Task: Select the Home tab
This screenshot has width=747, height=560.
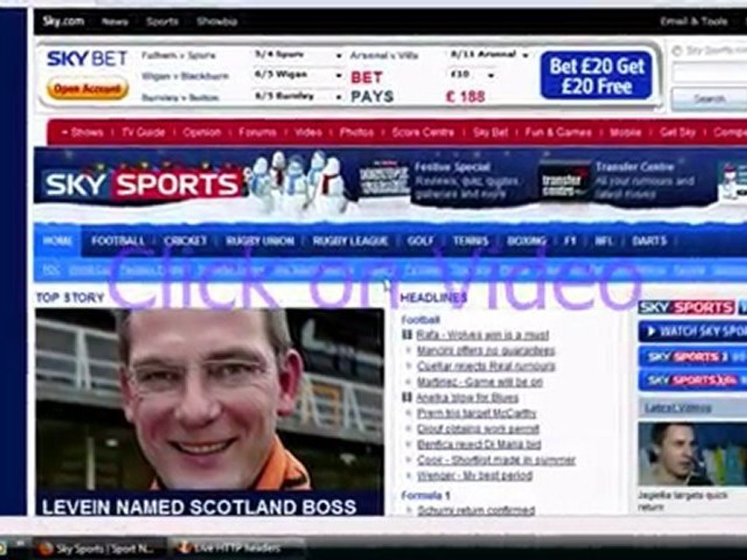Action: (57, 241)
